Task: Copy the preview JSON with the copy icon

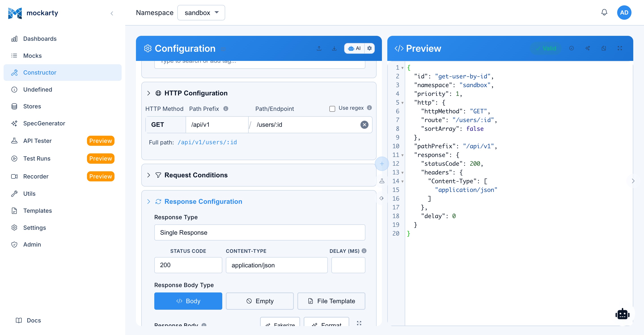Action: tap(604, 48)
